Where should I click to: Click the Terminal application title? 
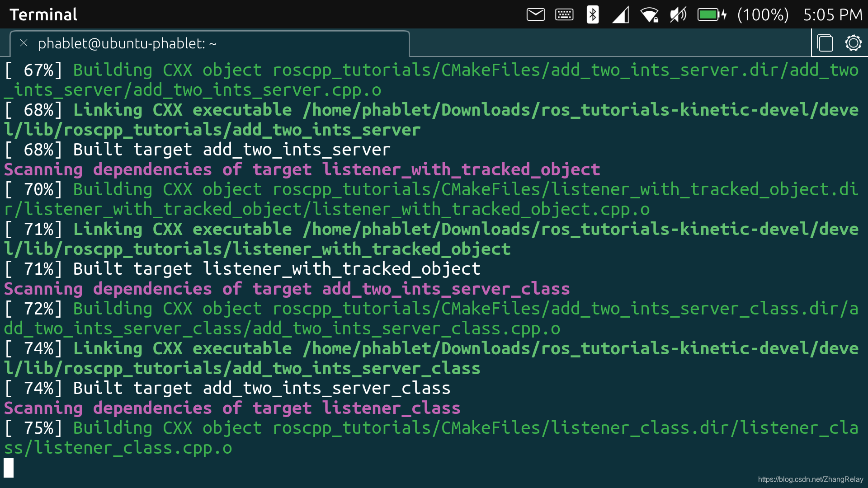[x=43, y=14]
